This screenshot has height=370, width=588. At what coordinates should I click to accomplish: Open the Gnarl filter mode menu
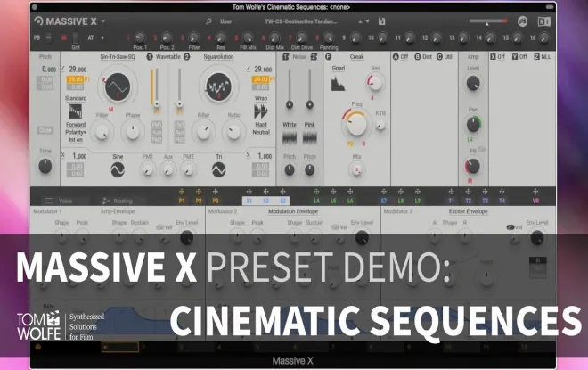tap(339, 68)
